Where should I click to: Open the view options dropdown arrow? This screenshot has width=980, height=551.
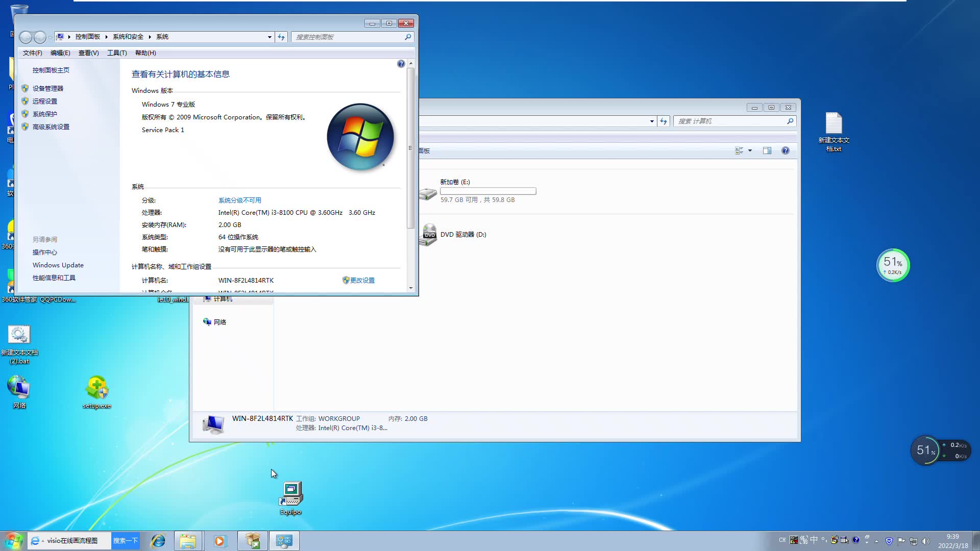click(750, 151)
